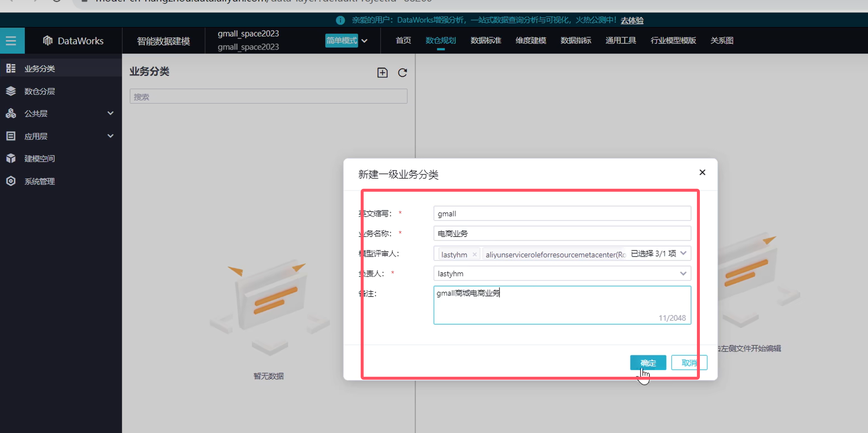
Task: Open 数仓分层 from the sidebar
Action: point(40,91)
